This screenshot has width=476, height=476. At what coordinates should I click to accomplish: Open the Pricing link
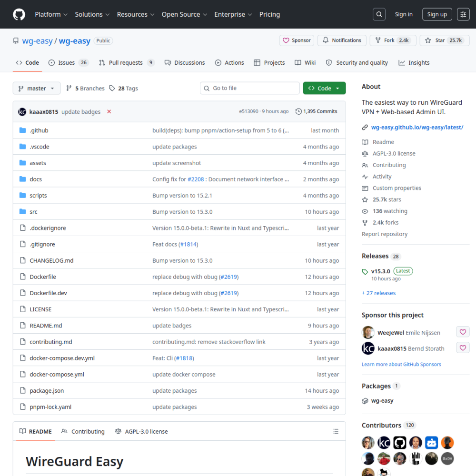click(x=269, y=14)
